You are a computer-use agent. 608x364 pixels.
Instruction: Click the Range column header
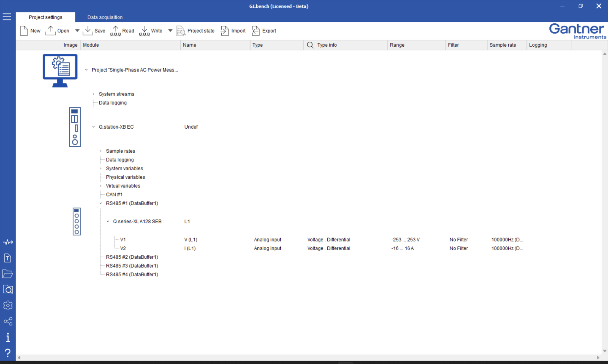tap(416, 45)
